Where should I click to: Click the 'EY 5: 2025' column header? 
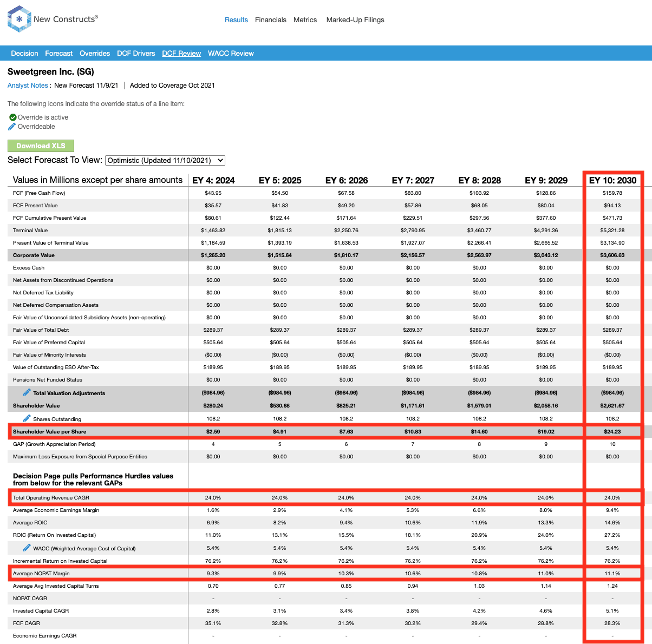280,180
